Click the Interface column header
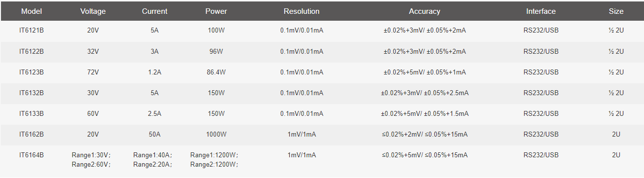 click(541, 11)
